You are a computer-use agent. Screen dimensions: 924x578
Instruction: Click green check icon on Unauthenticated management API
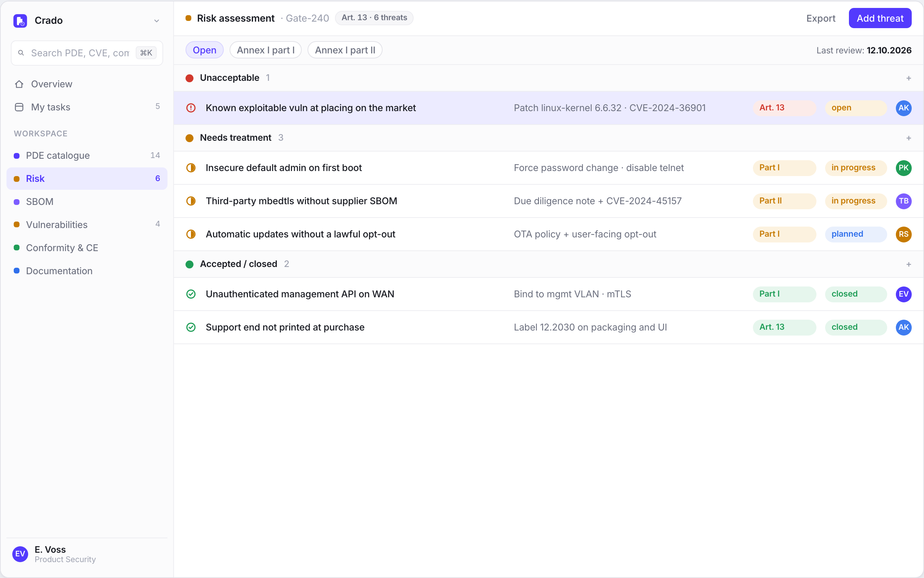click(x=191, y=294)
